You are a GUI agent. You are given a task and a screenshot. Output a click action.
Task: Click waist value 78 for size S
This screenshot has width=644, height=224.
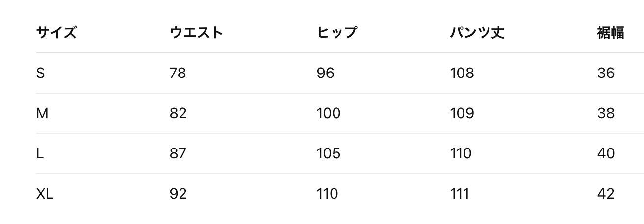[178, 73]
